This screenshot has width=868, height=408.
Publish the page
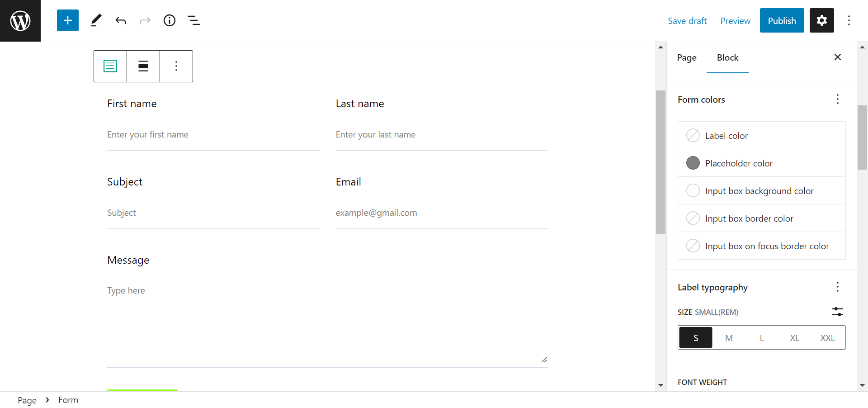point(782,20)
